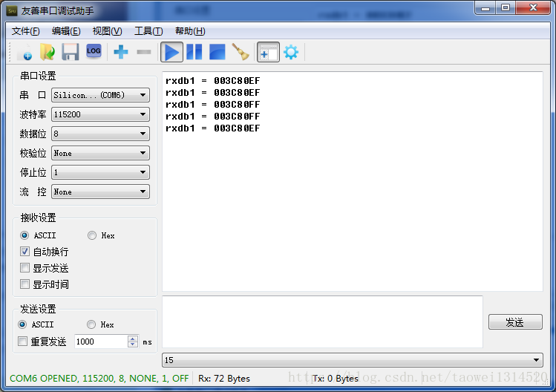Open the 帮助(H) menu
This screenshot has width=556, height=392.
point(190,31)
